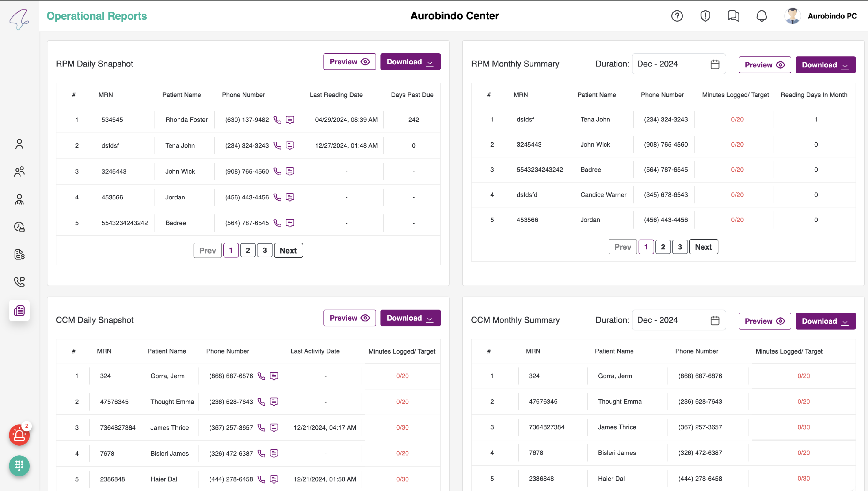868x491 pixels.
Task: Open message icon for John Wick
Action: click(x=290, y=171)
